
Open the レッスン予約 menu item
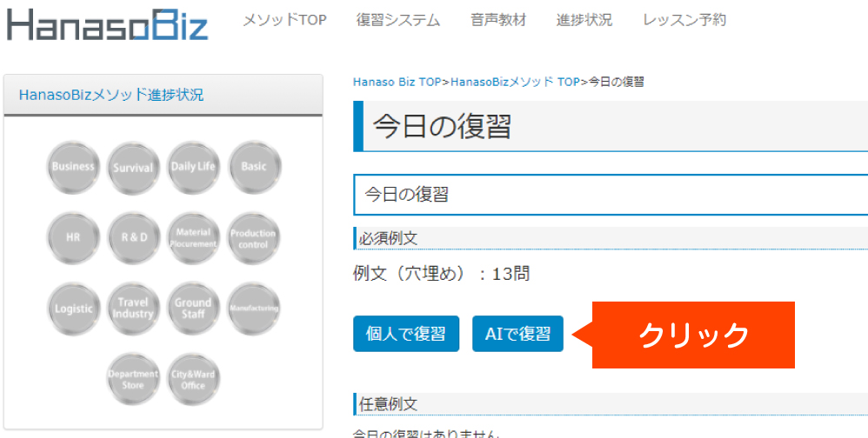[x=684, y=21]
